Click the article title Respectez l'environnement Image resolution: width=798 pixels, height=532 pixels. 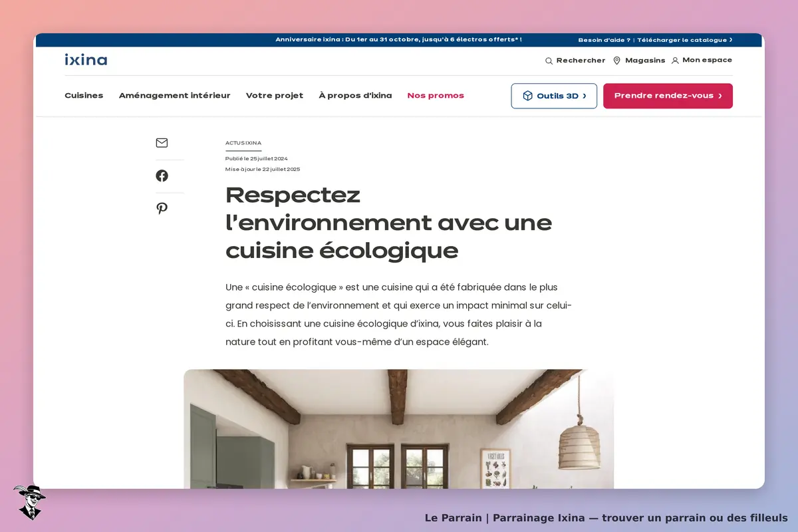pyautogui.click(x=388, y=223)
